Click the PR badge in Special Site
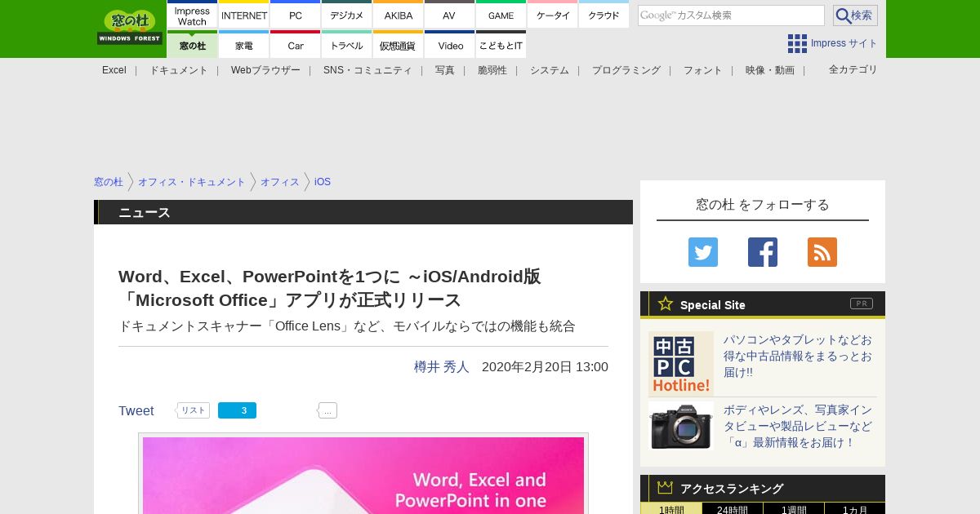The height and width of the screenshot is (514, 980). (x=862, y=304)
